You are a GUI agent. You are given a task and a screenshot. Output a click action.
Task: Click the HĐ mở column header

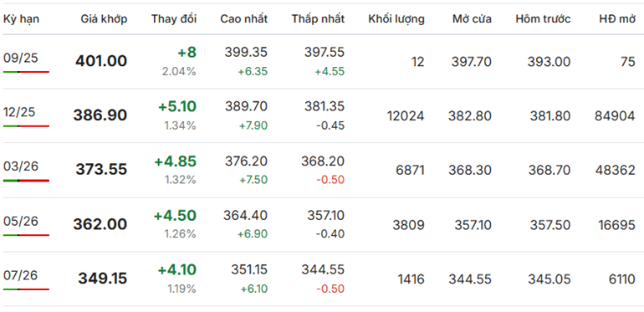(x=617, y=19)
